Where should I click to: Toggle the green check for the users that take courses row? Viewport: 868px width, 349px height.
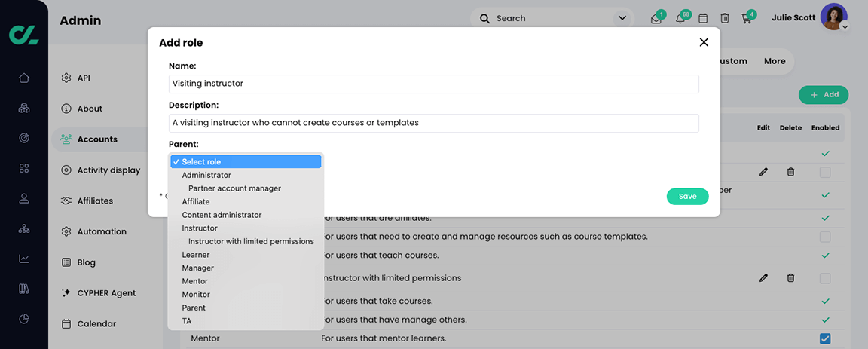coord(825,302)
